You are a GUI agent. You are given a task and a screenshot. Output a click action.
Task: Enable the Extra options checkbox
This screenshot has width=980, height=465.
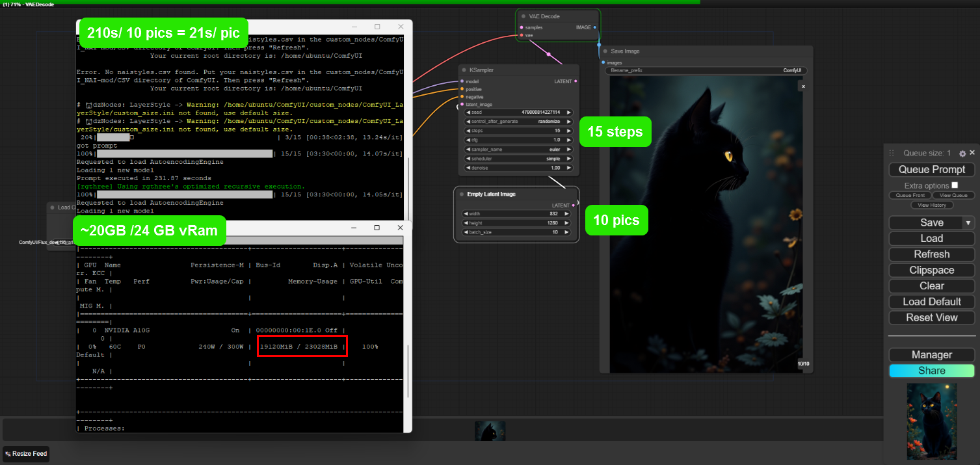tap(955, 185)
